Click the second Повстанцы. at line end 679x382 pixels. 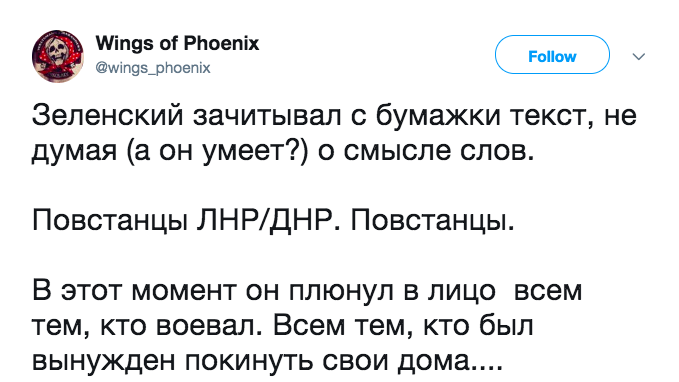[x=432, y=220]
